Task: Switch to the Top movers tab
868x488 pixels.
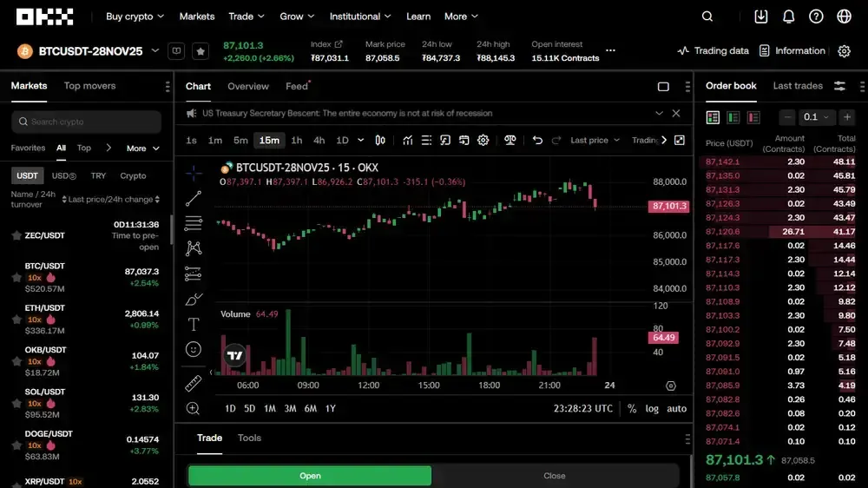Action: coord(89,86)
